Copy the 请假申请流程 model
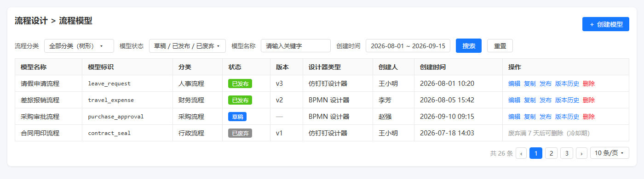Image resolution: width=644 pixels, height=179 pixels. tap(530, 84)
